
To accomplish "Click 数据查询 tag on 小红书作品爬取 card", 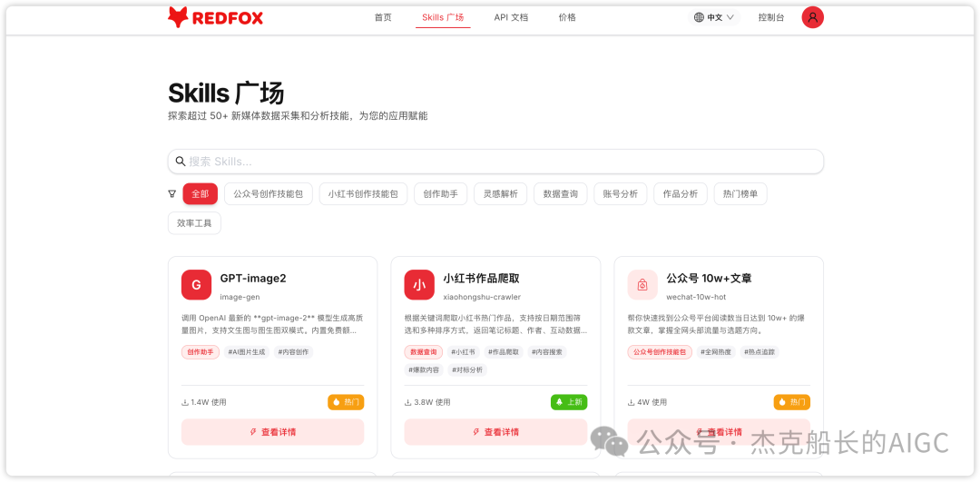I will 424,352.
